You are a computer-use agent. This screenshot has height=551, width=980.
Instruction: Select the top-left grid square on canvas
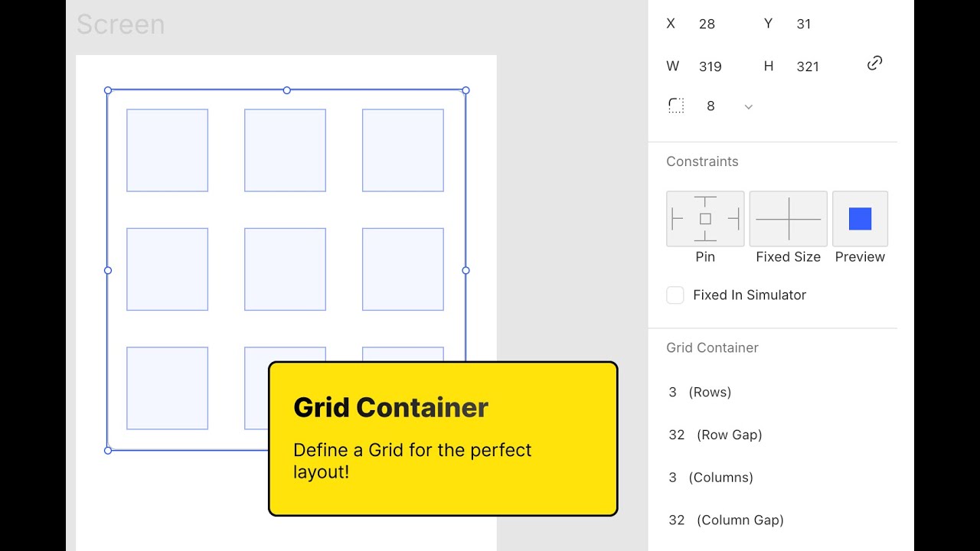167,149
